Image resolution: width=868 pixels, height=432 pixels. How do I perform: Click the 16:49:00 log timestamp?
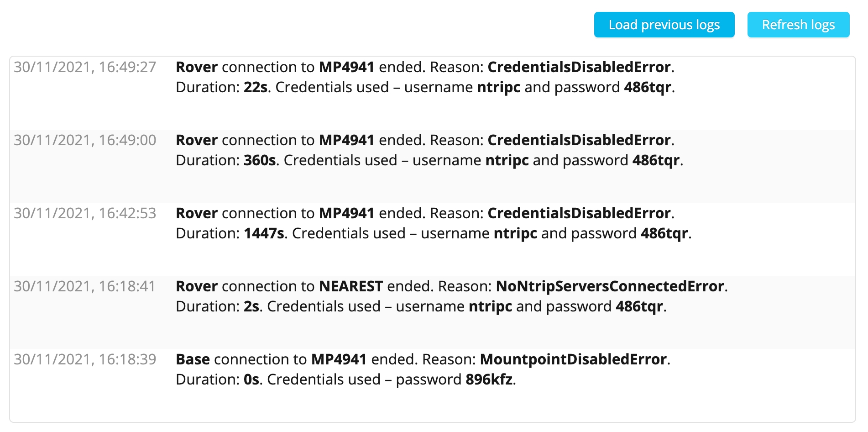click(85, 140)
